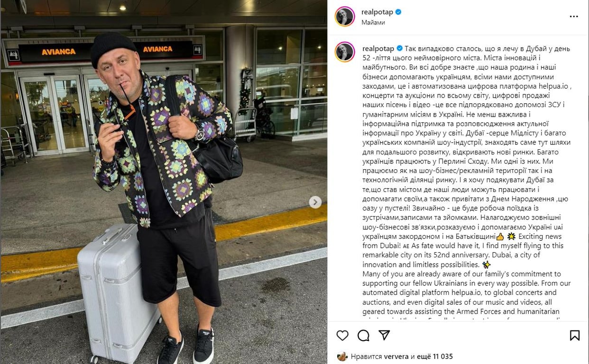The width and height of the screenshot is (589, 364).
Task: Open realpotap profile picture in header
Action: (345, 17)
